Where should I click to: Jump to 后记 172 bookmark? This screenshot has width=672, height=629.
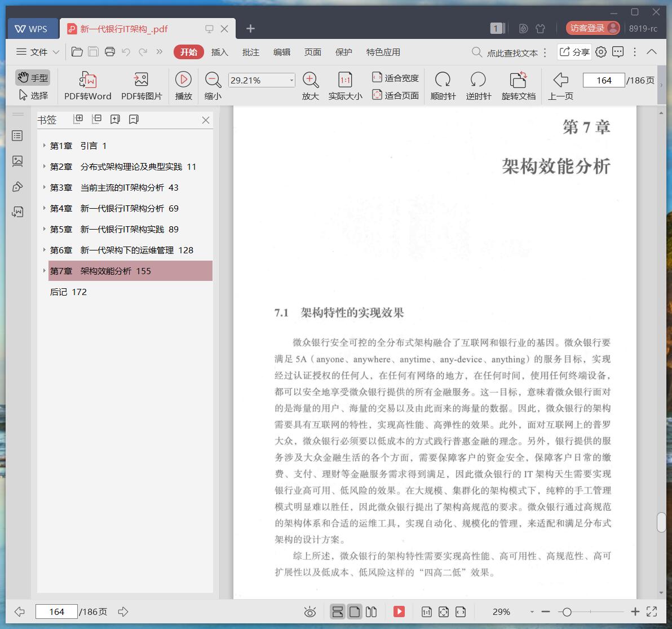tap(68, 292)
